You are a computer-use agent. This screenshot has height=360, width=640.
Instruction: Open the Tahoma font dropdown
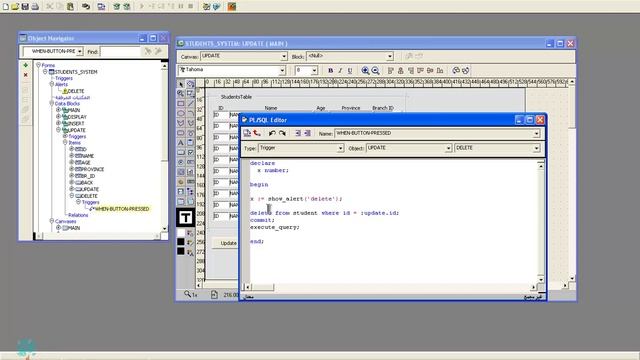point(282,71)
